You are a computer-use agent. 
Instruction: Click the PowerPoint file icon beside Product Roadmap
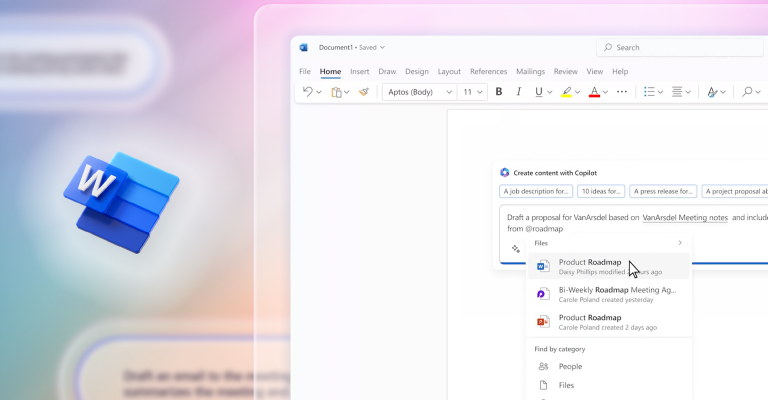coord(543,322)
